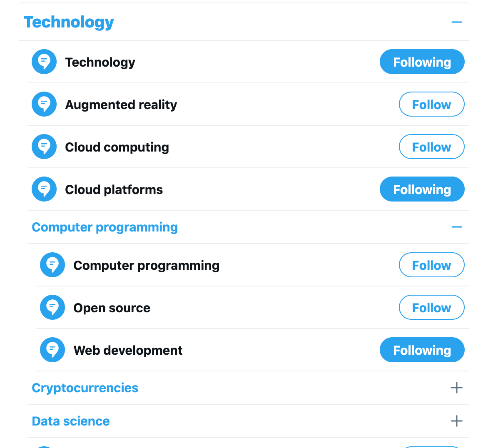Follow Computer programming topic
Image resolution: width=488 pixels, height=448 pixels.
tap(431, 265)
